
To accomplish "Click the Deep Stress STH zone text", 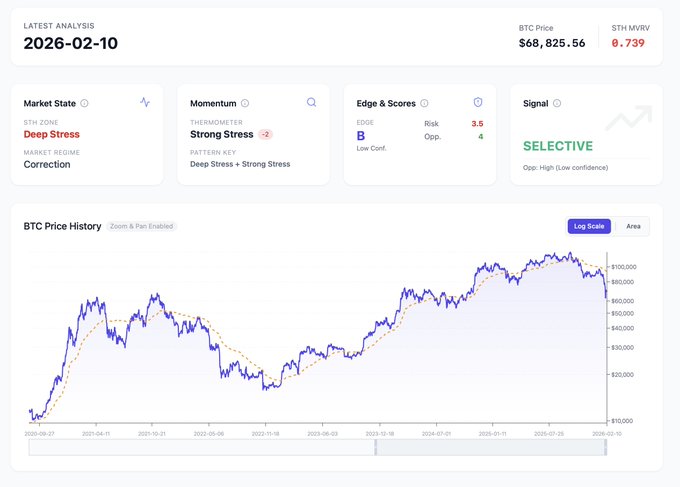I will [x=51, y=134].
